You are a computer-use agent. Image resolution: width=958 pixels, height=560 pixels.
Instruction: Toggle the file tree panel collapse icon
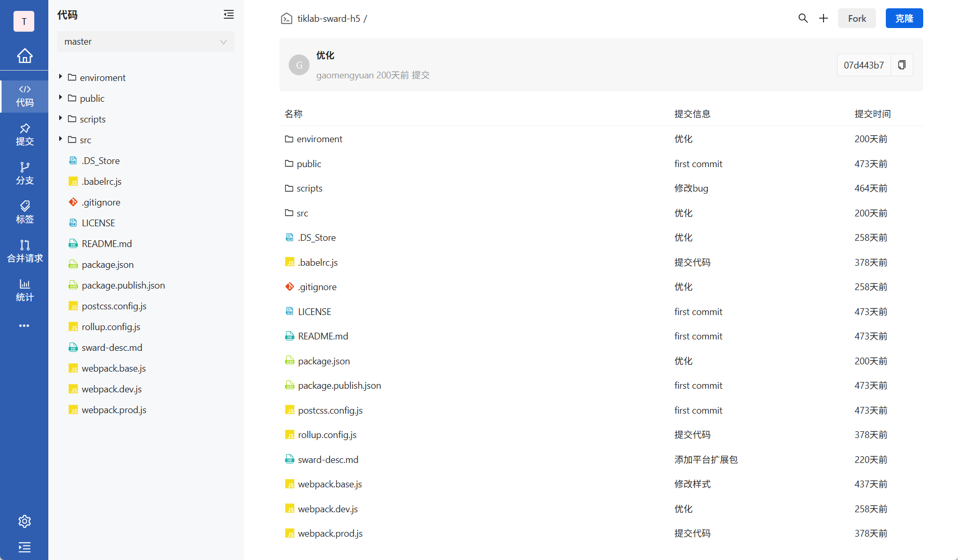pyautogui.click(x=228, y=15)
